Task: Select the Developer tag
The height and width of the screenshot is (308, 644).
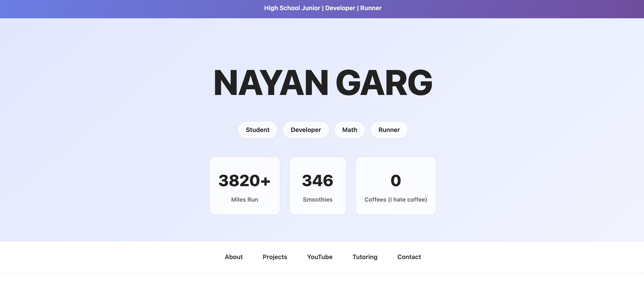Action: click(x=305, y=130)
